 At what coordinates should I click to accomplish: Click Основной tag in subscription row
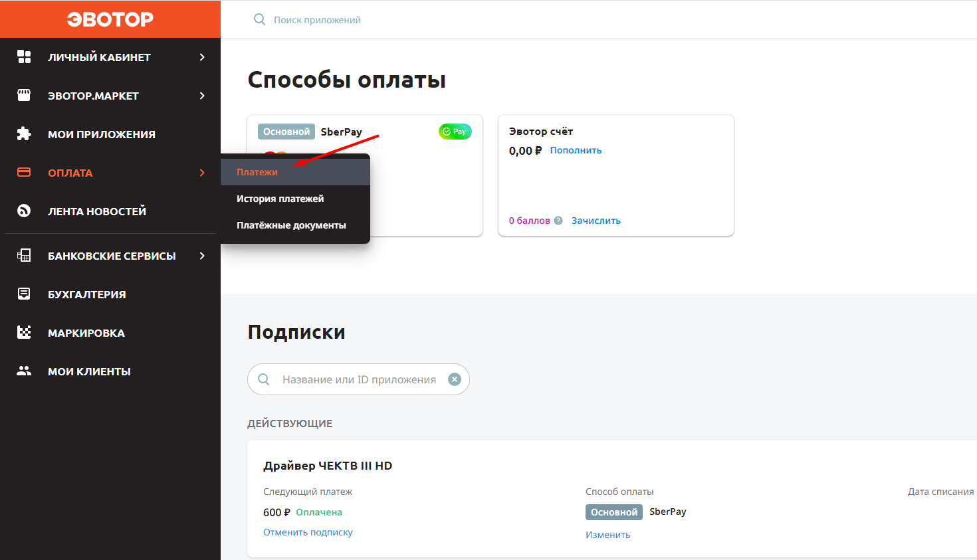614,512
